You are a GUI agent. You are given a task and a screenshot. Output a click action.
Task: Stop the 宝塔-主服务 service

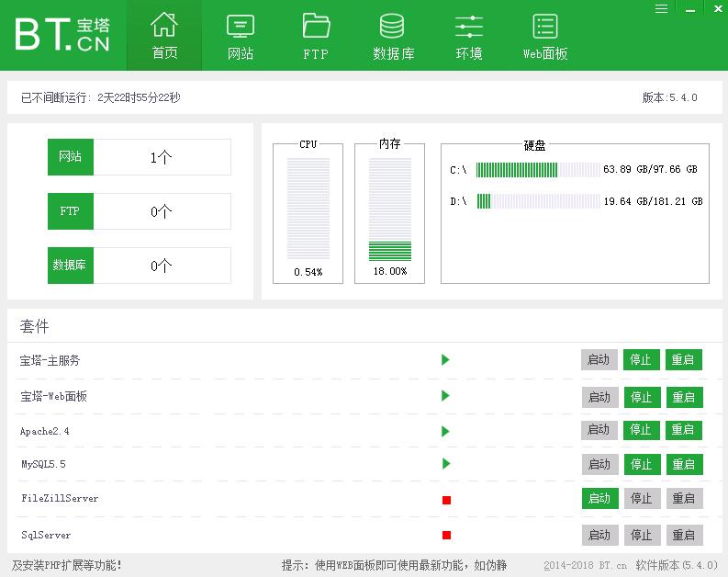[641, 359]
